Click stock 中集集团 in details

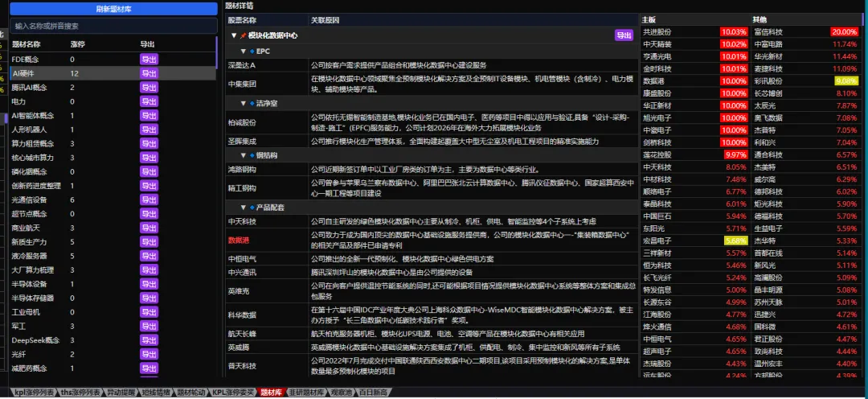point(242,83)
